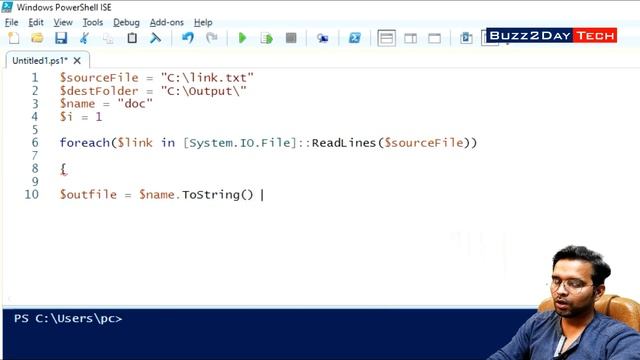This screenshot has width=640, height=360.
Task: Click the $sourceFile variable on line 1
Action: click(x=99, y=78)
